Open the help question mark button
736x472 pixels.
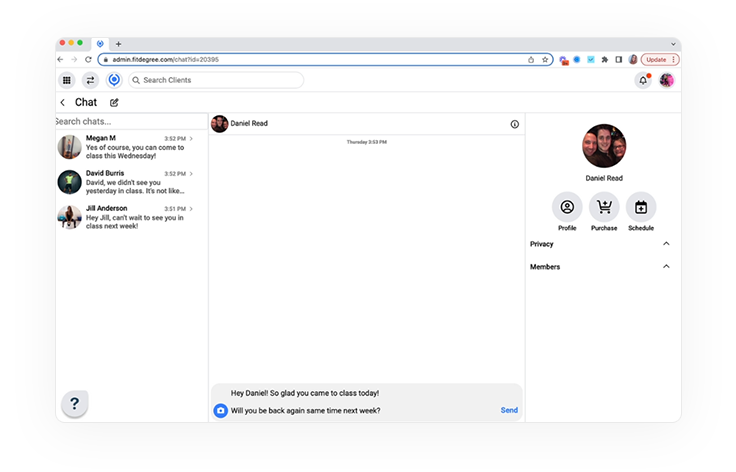point(75,403)
